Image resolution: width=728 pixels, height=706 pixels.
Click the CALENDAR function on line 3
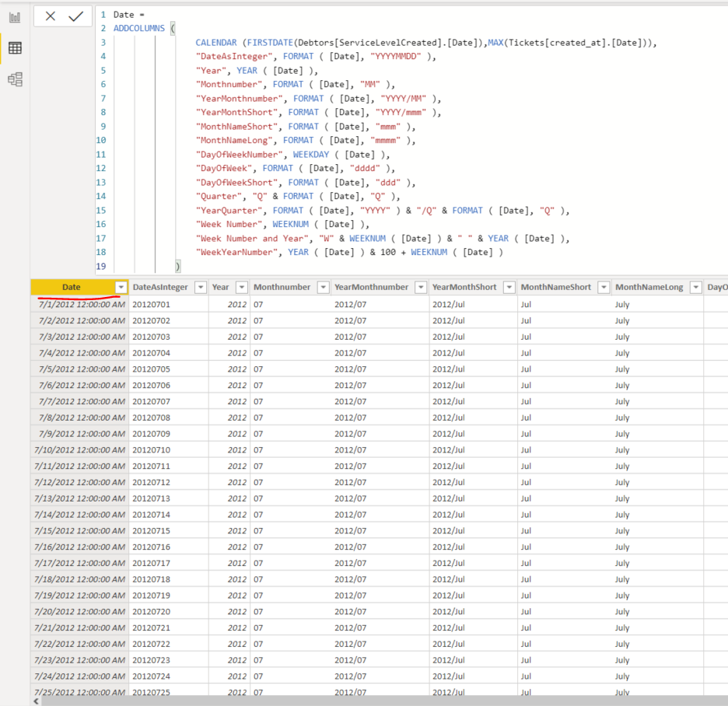216,43
